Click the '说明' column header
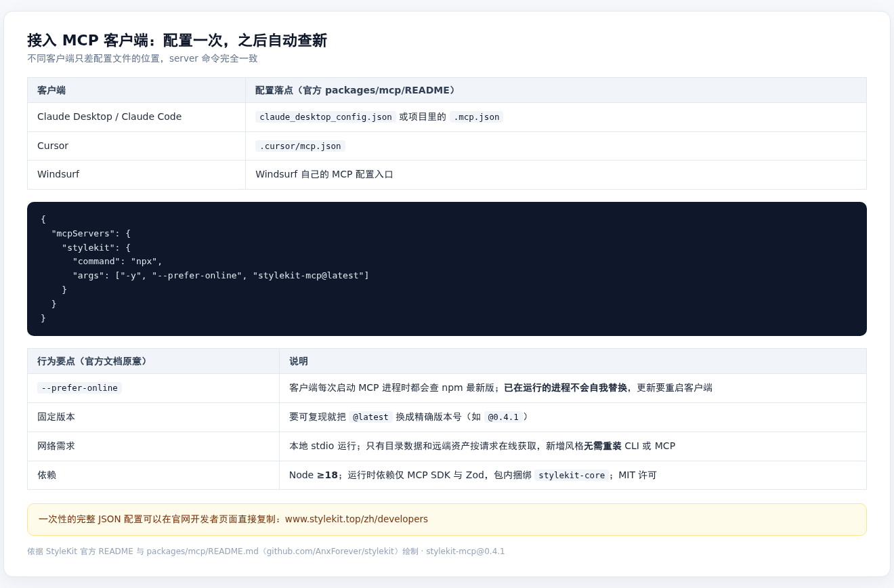The image size is (894, 588). [572, 361]
